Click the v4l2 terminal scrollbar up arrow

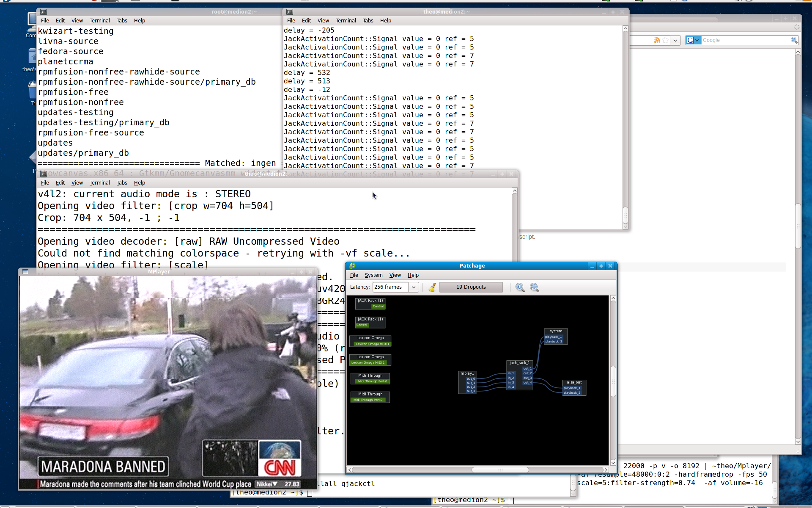pyautogui.click(x=514, y=191)
